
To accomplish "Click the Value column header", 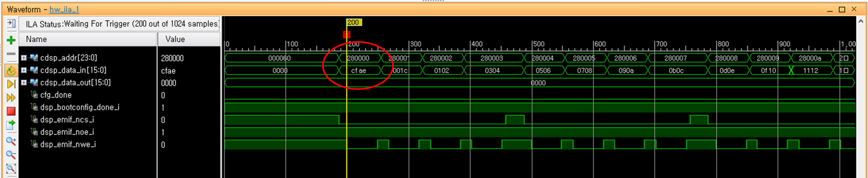I will tap(189, 39).
